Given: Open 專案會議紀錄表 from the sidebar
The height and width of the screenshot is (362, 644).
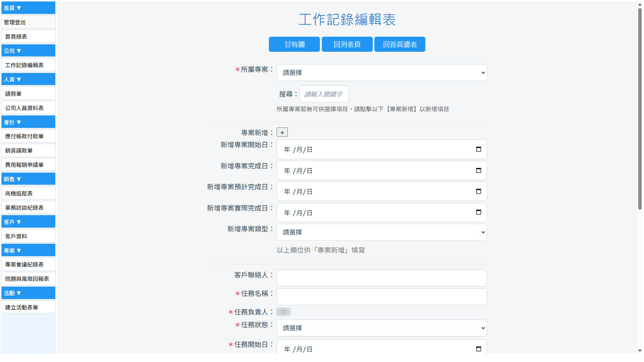Looking at the screenshot, I should (28, 264).
